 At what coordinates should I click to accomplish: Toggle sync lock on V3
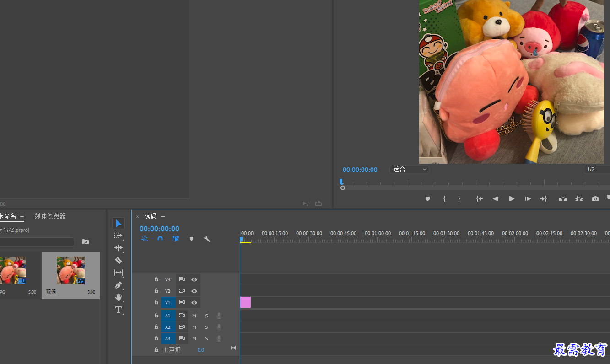click(182, 279)
